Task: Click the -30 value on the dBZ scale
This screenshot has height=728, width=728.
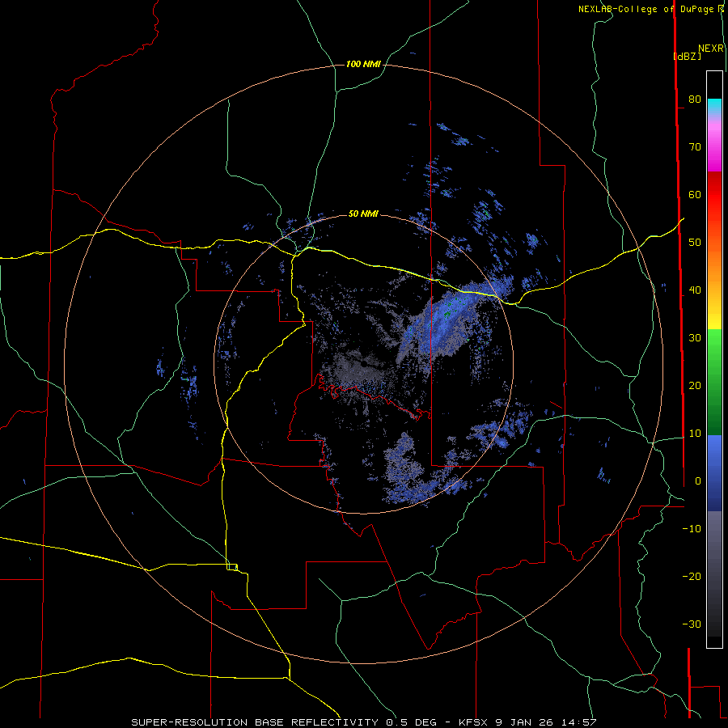Action: pyautogui.click(x=692, y=624)
